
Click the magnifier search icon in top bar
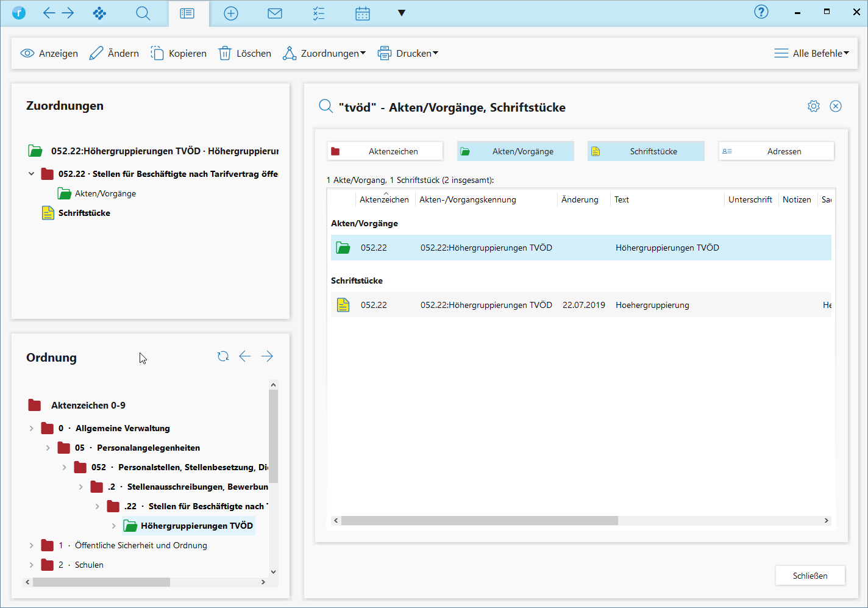tap(143, 13)
